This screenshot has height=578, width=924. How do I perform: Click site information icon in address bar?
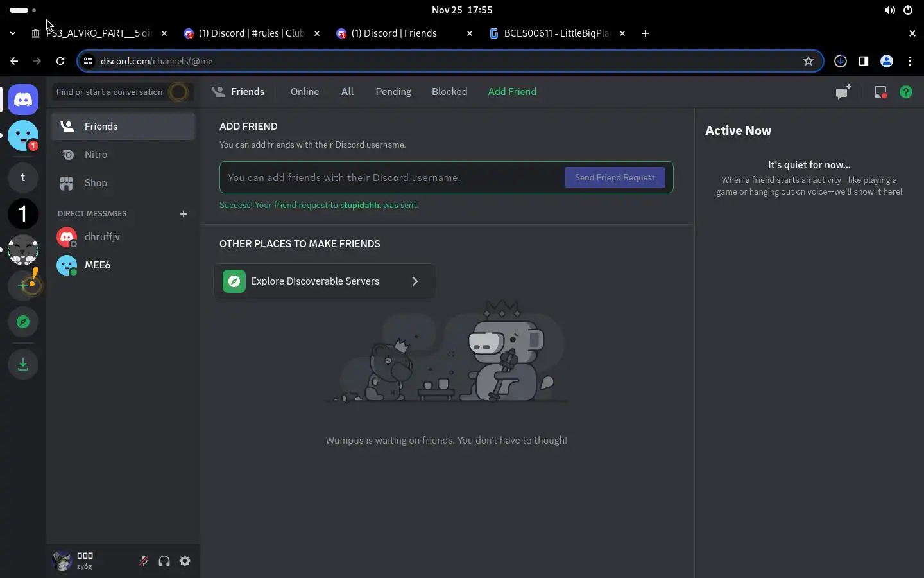(89, 61)
